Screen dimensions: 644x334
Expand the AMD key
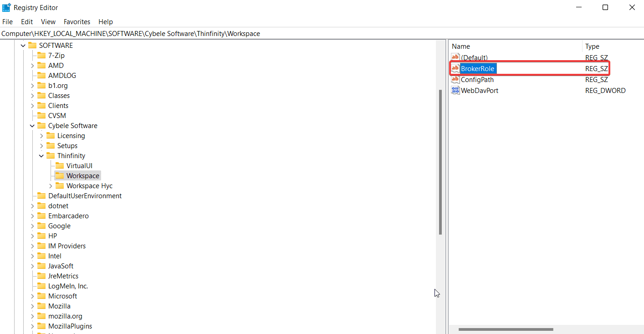[32, 66]
